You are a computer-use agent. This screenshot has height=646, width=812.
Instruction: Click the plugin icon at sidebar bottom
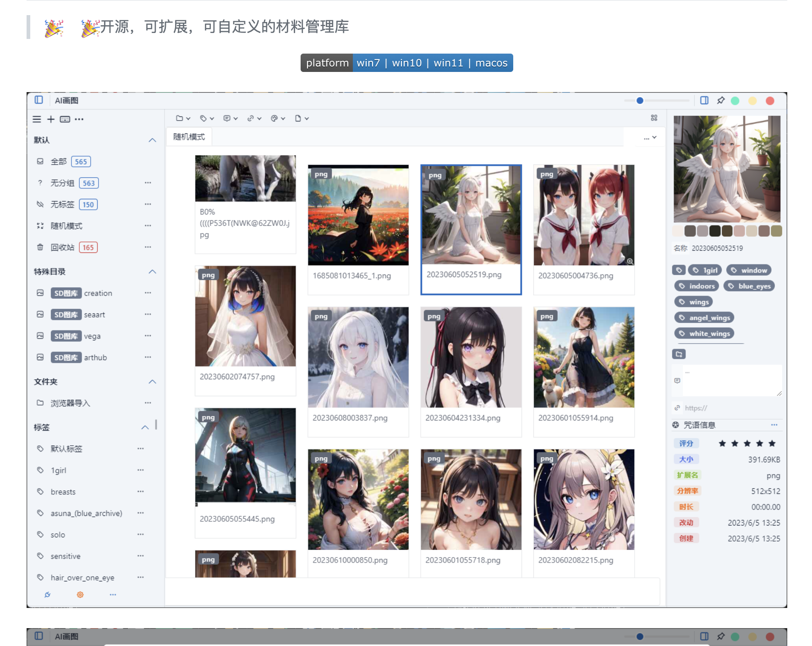point(47,595)
